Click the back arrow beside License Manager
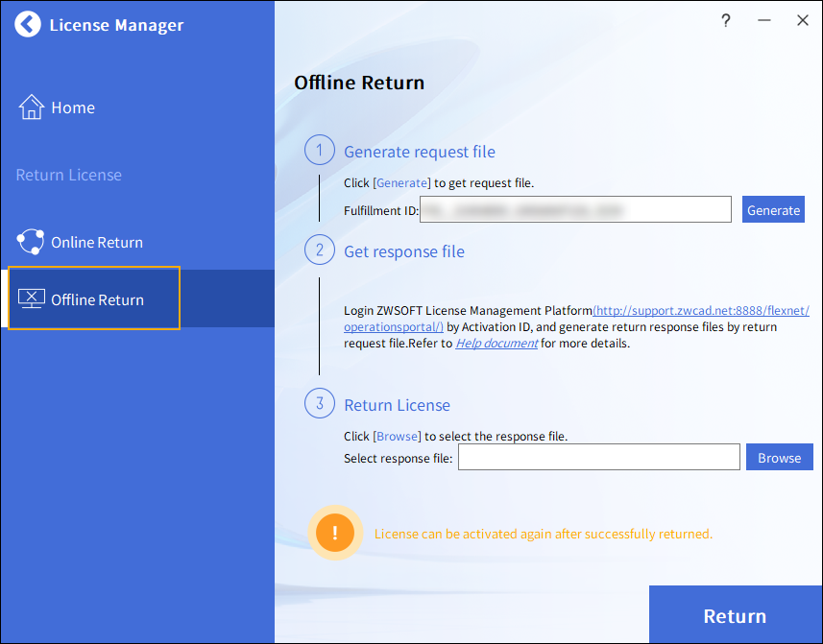 [x=29, y=25]
